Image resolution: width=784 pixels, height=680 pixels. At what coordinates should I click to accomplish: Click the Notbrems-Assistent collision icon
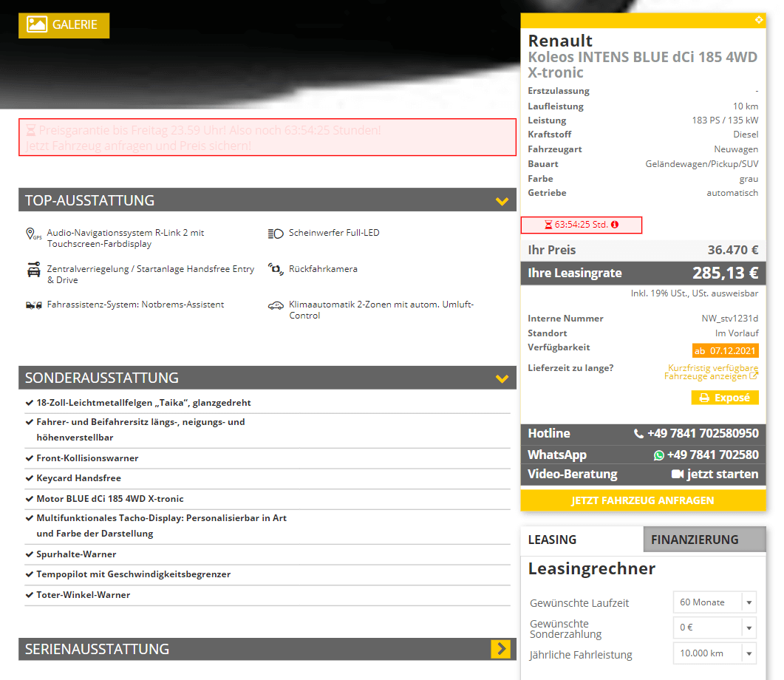click(33, 305)
